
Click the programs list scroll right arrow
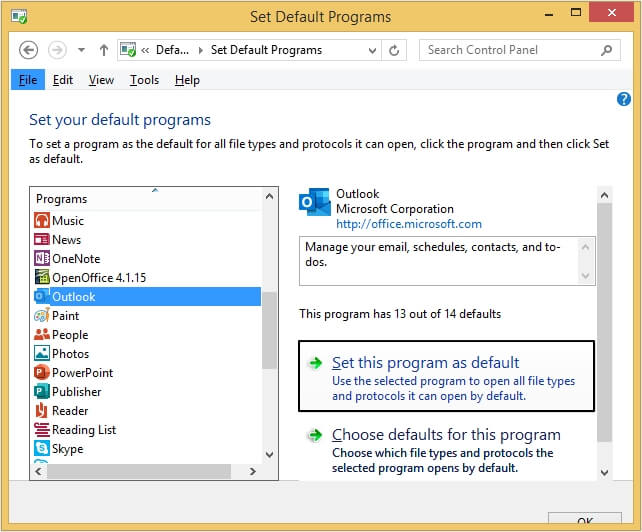click(253, 471)
